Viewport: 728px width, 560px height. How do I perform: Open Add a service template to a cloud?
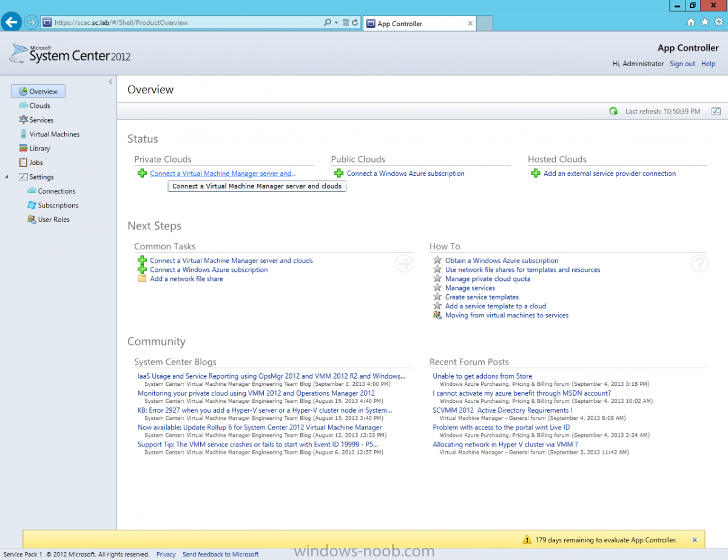coord(496,306)
